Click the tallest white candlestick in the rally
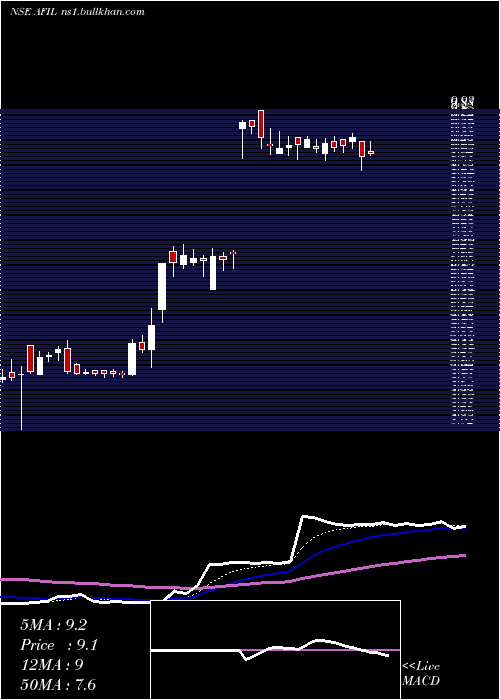Image resolution: width=500 pixels, height=700 pixels. coord(162,286)
